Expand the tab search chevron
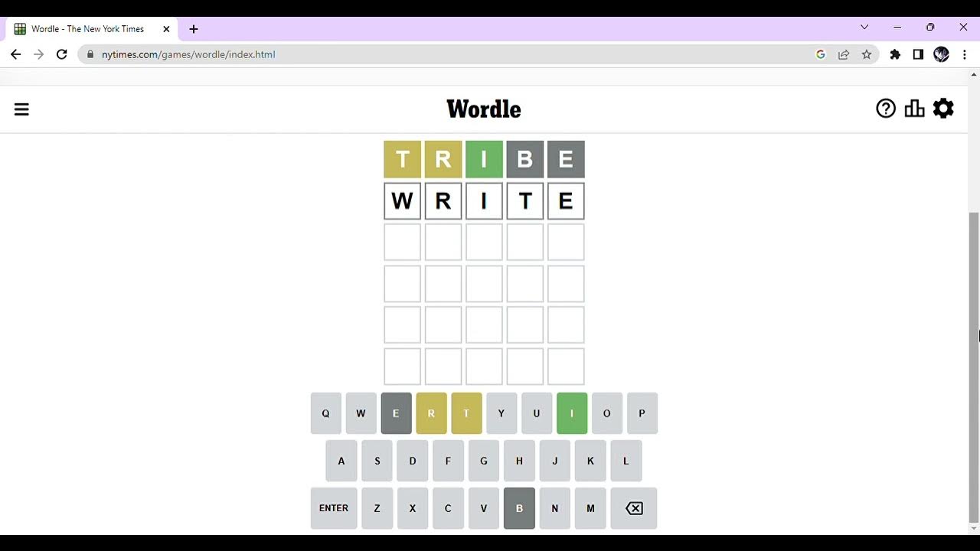The width and height of the screenshot is (980, 551). click(x=864, y=27)
